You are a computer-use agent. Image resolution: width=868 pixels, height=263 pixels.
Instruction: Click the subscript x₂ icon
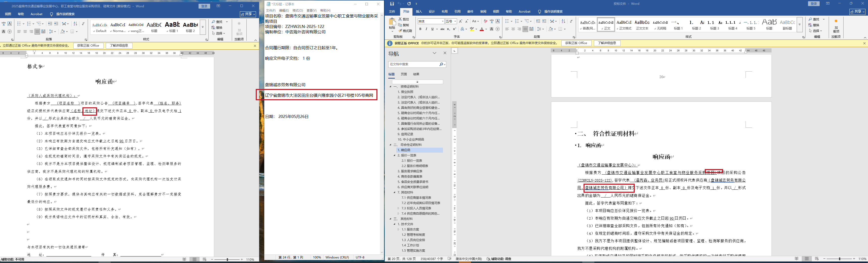[x=448, y=29]
